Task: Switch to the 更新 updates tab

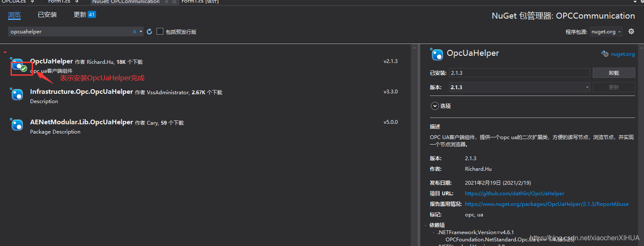Action: (x=80, y=15)
